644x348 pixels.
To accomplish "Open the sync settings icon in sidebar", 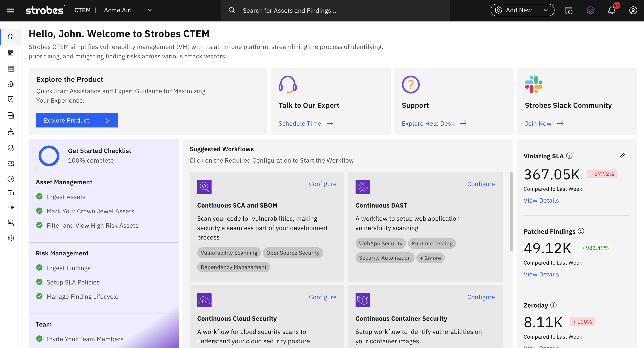I will click(x=11, y=148).
